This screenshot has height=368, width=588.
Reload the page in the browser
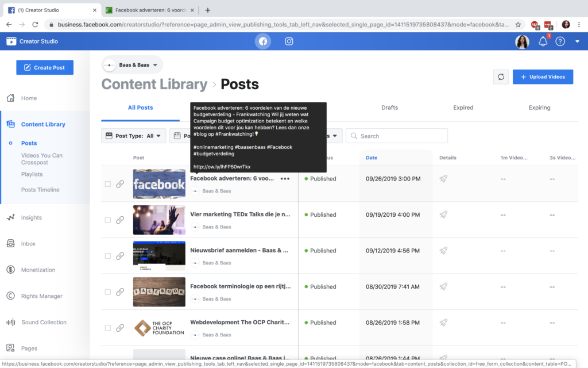[x=35, y=24]
